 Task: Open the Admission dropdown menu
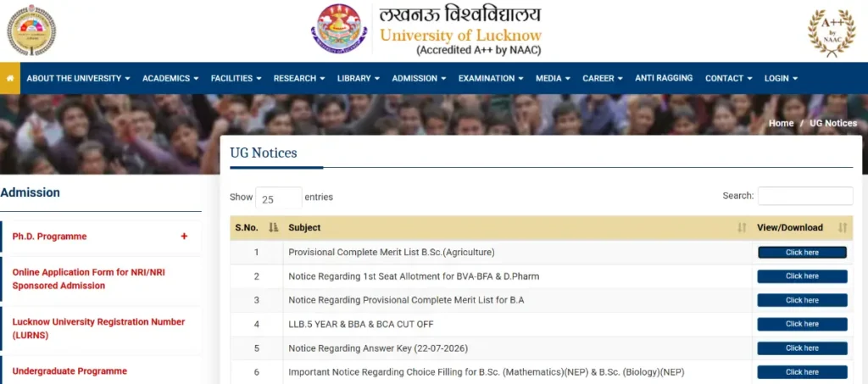point(419,79)
